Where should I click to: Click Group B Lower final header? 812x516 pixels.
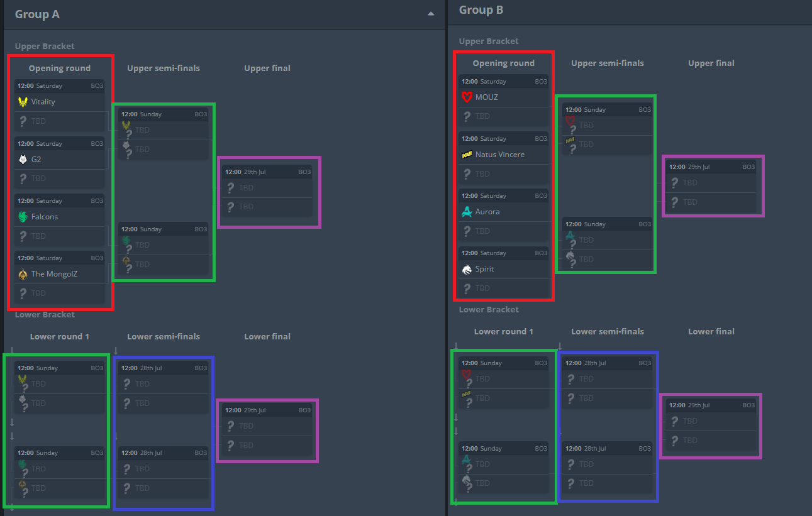(x=711, y=332)
